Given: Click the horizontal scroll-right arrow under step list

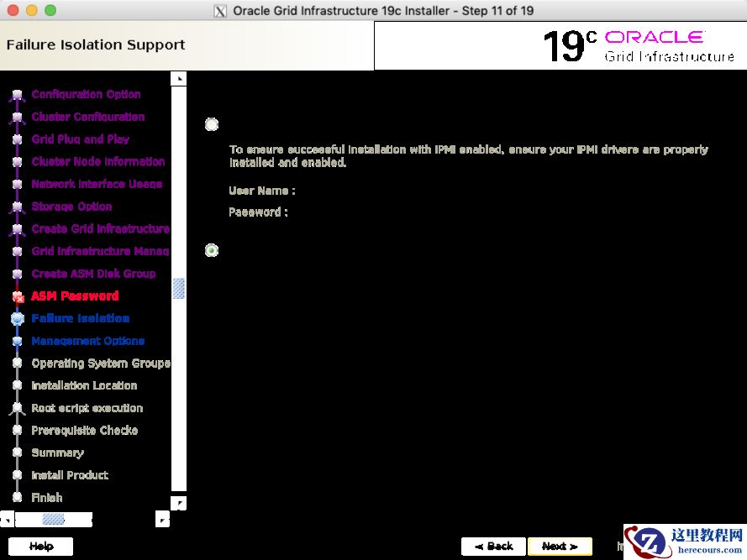Looking at the screenshot, I should tap(162, 520).
